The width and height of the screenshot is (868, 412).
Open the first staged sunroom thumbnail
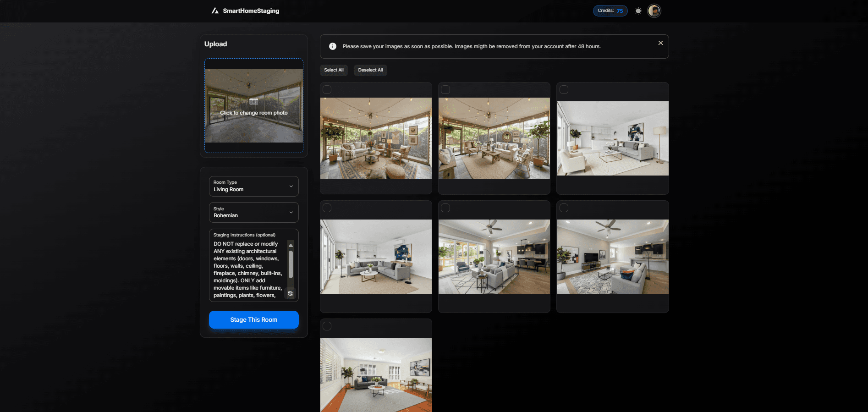tap(376, 138)
